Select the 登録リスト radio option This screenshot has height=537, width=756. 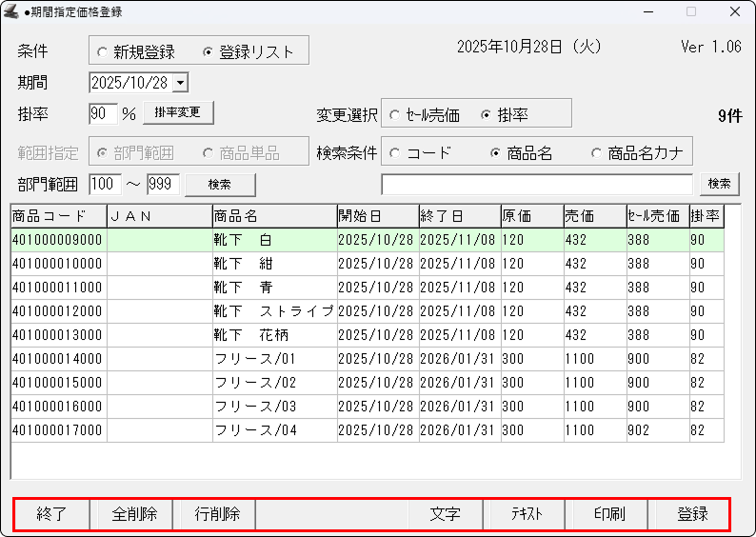pyautogui.click(x=209, y=51)
